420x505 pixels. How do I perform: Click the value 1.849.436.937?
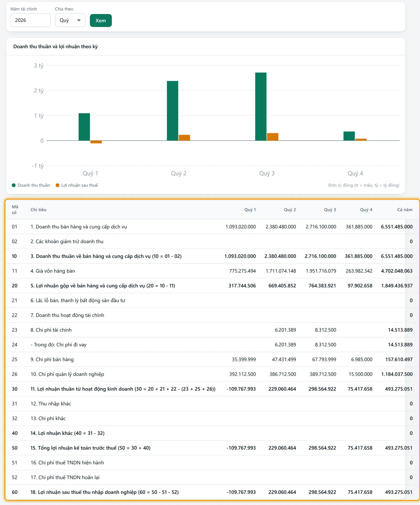coord(397,286)
